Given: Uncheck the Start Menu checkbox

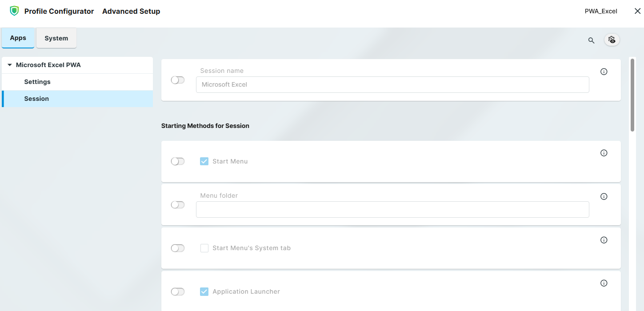Looking at the screenshot, I should 204,161.
